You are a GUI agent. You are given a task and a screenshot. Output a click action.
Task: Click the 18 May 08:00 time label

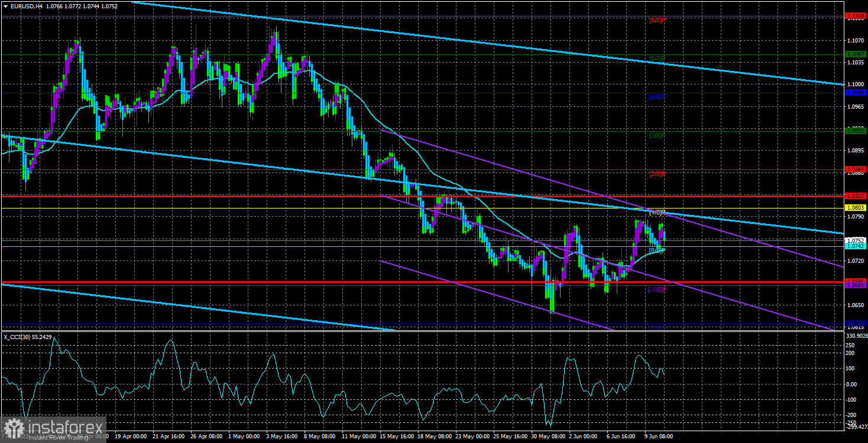[x=435, y=437]
